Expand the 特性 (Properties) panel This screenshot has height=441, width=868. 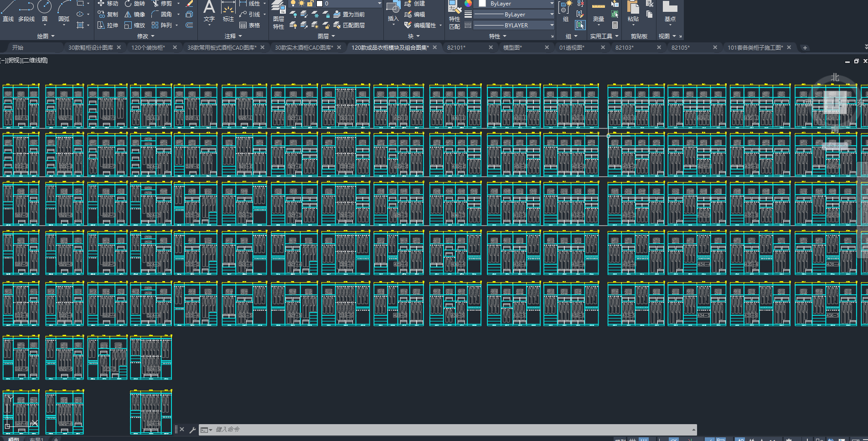(x=498, y=36)
